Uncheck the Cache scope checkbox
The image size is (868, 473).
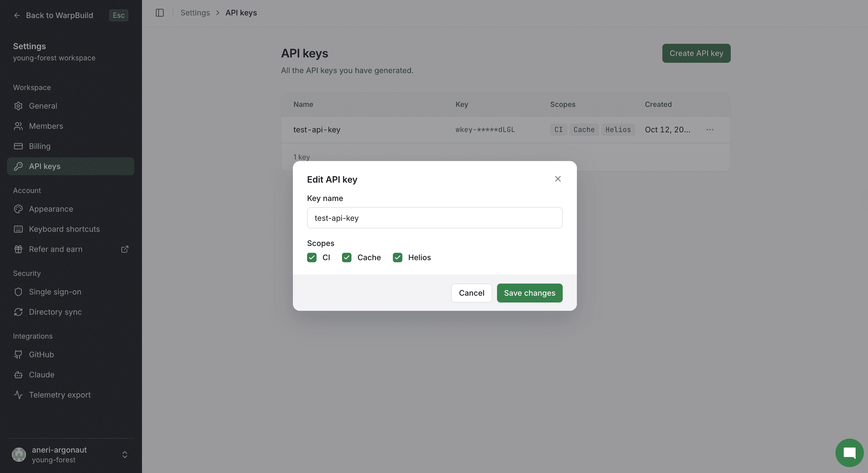(347, 258)
